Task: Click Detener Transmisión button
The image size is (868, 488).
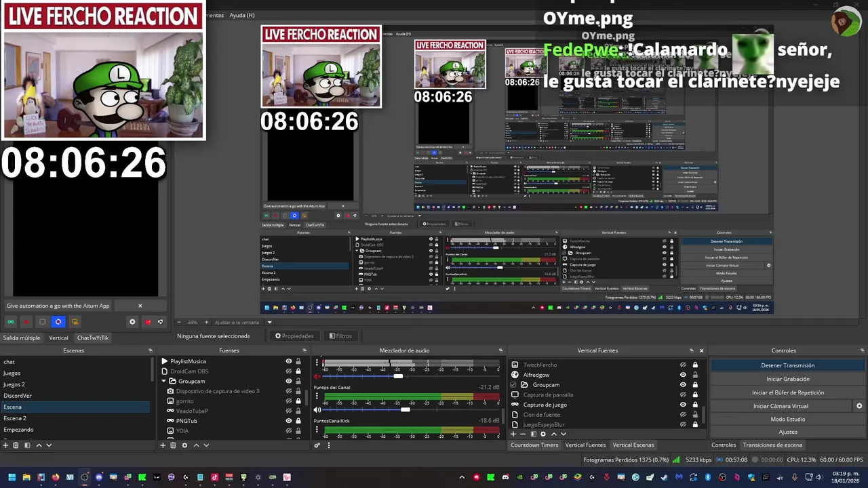Action: (x=787, y=365)
